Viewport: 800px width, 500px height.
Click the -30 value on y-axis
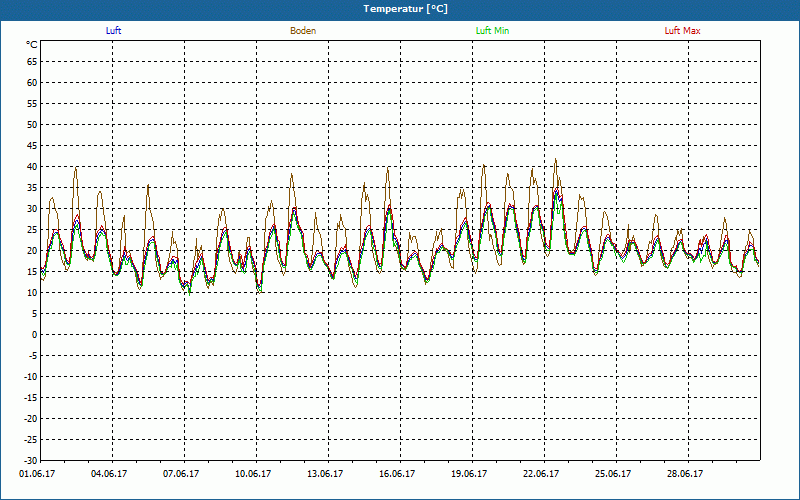point(30,461)
